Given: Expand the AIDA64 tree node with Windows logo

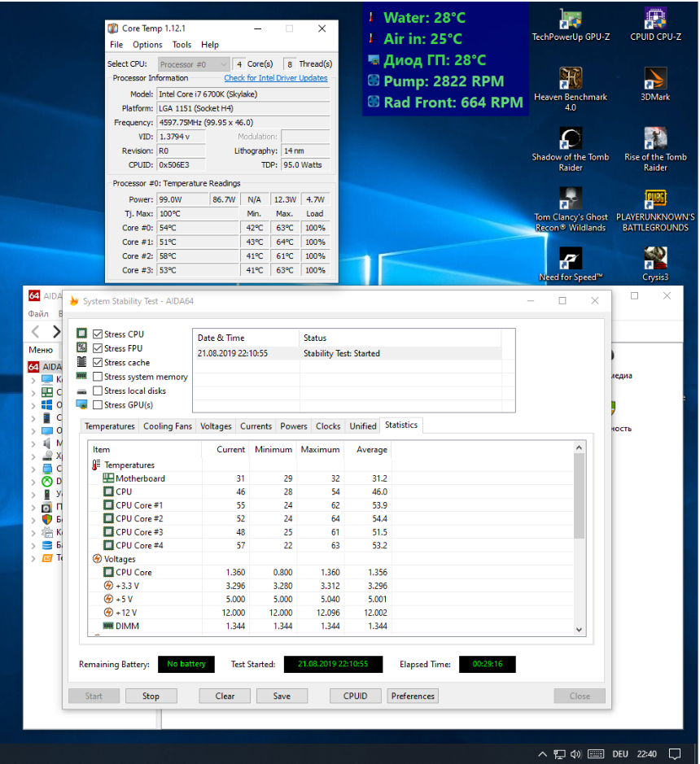Looking at the screenshot, I should point(33,405).
